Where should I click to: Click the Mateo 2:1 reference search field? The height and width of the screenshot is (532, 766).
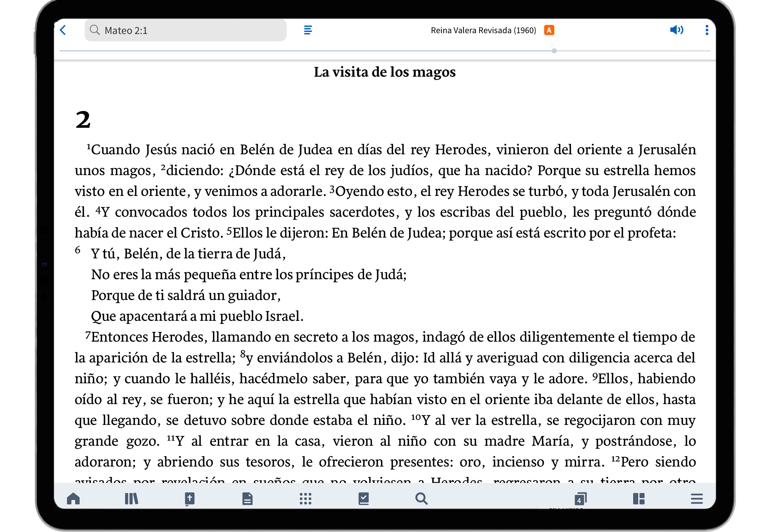185,30
